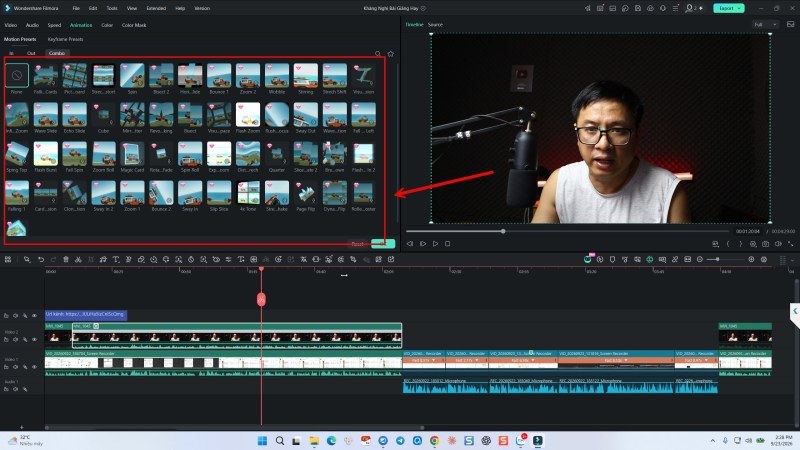
Task: Open the timeline layout grid icon
Action: tap(8, 260)
